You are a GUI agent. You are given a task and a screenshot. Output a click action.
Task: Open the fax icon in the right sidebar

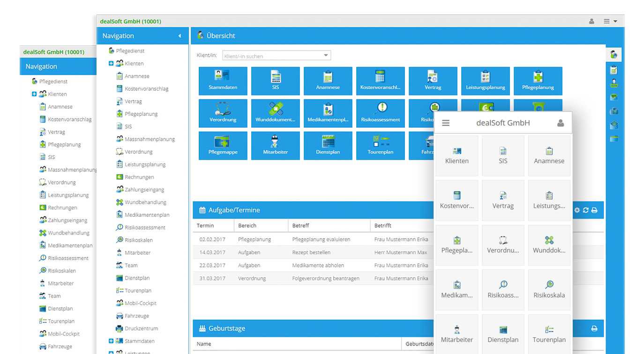tap(614, 111)
